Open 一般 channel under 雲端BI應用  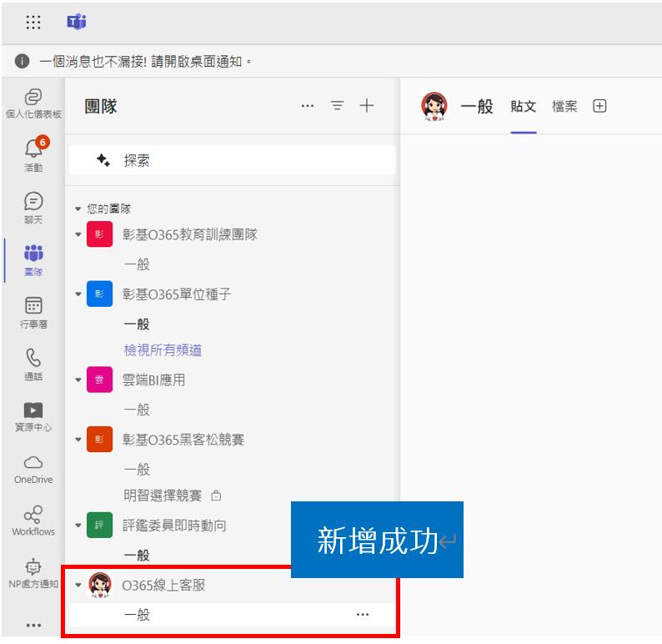click(137, 410)
